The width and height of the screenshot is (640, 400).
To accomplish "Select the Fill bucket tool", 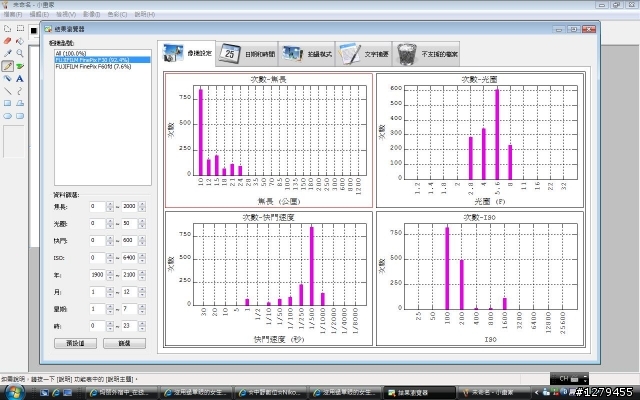I will coord(20,41).
